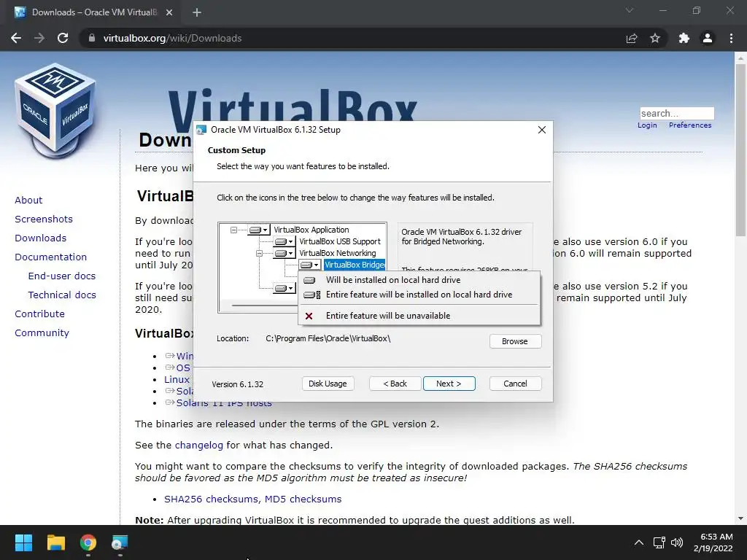Close the VirtualBox Setup dialog
The width and height of the screenshot is (747, 560).
pyautogui.click(x=542, y=130)
